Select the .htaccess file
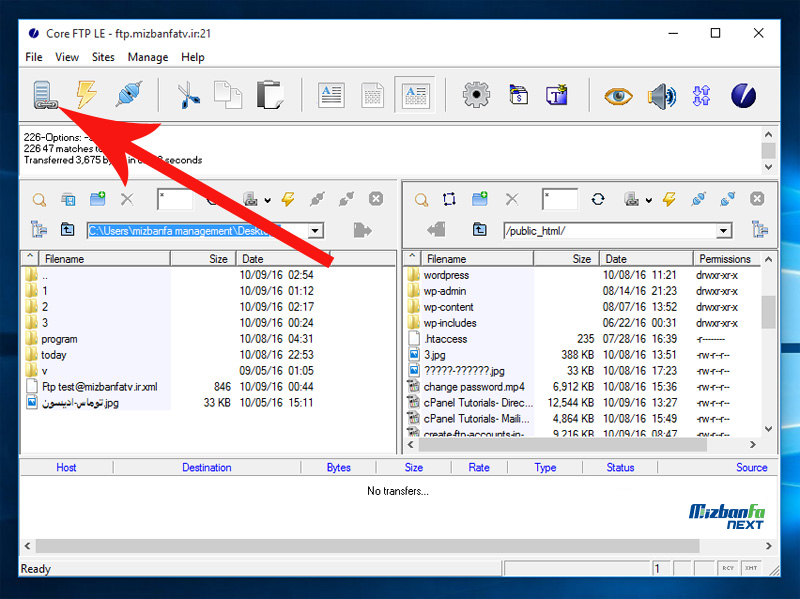The image size is (800, 599). click(x=445, y=339)
